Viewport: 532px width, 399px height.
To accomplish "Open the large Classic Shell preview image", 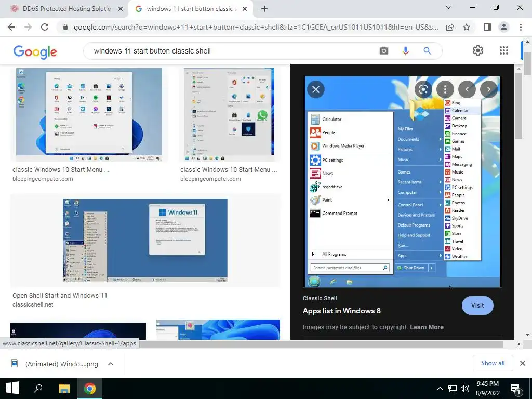I will coord(402,182).
